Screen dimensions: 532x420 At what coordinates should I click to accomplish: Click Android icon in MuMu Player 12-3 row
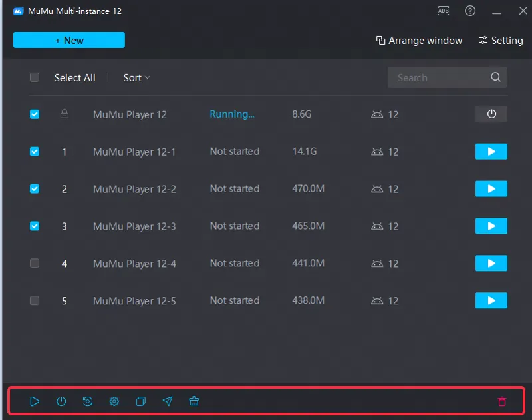click(377, 226)
